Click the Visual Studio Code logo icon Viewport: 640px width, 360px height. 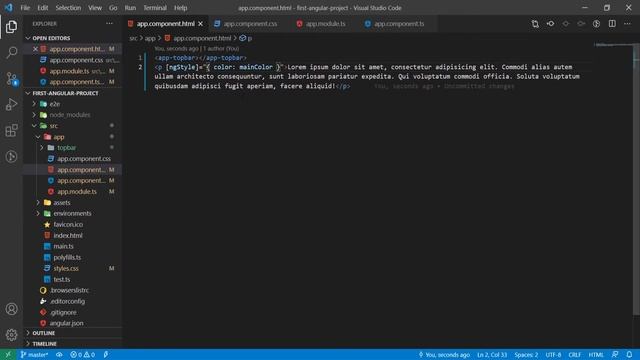coord(9,8)
